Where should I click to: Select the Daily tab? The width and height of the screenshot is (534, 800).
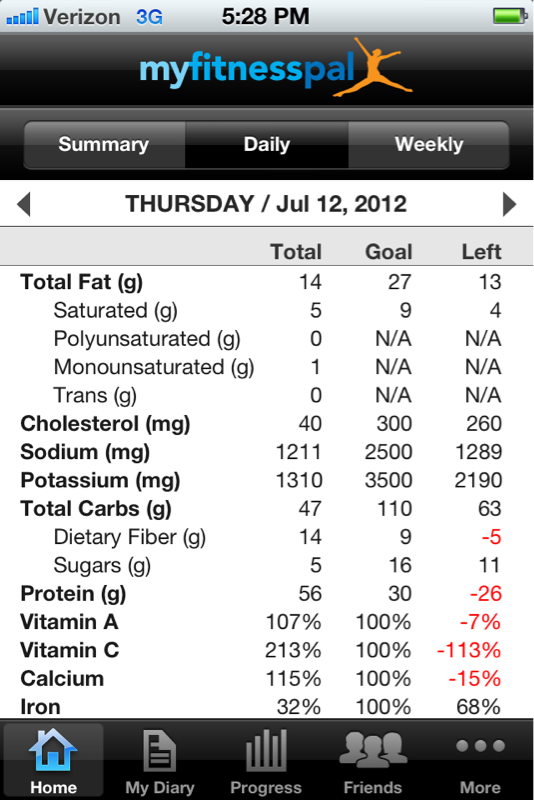(x=267, y=144)
